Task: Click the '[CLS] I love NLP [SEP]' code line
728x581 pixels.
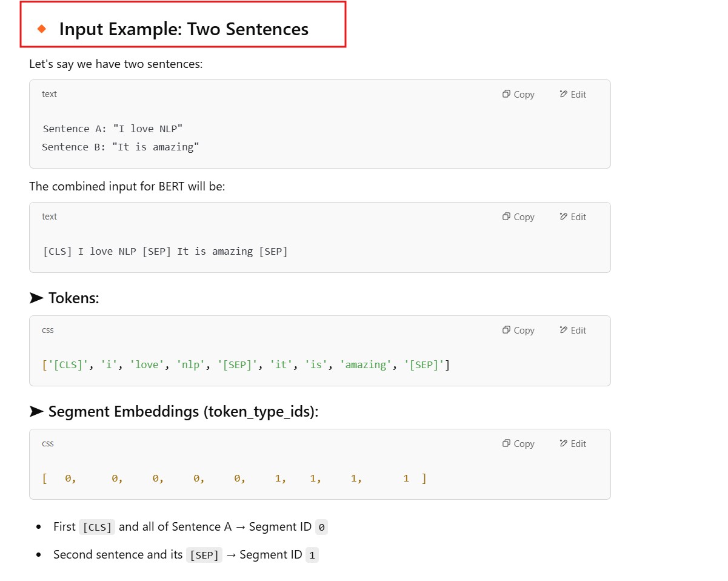Action: coord(165,251)
